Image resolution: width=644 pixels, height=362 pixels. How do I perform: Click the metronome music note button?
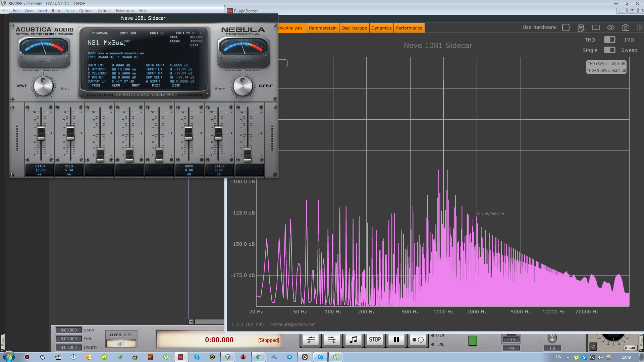(x=353, y=340)
